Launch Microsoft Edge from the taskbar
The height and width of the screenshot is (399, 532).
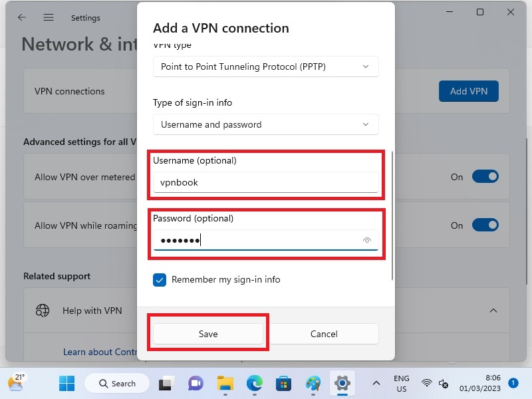(x=255, y=383)
